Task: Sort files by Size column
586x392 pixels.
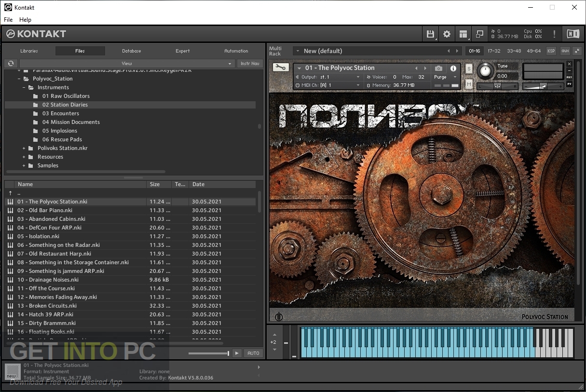Action: 159,184
